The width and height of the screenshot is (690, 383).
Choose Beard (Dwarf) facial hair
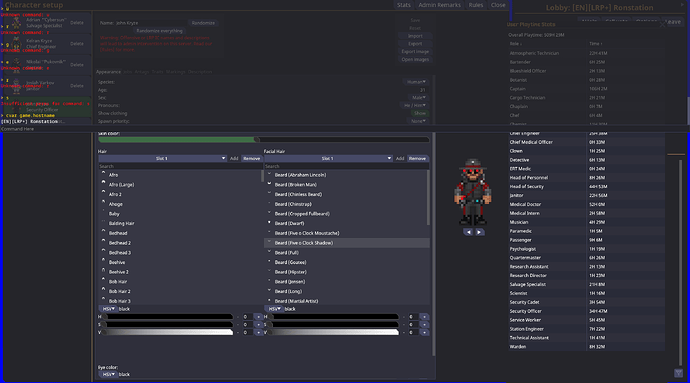(345, 223)
